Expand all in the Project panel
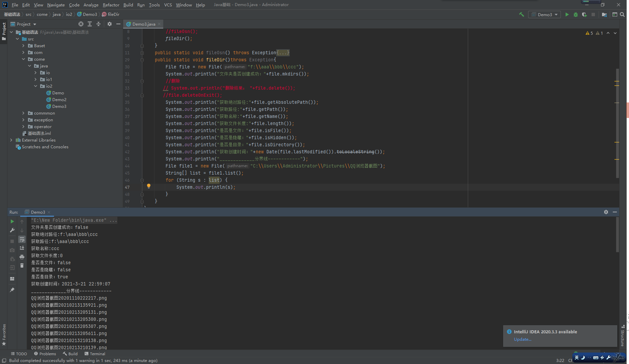 90,24
